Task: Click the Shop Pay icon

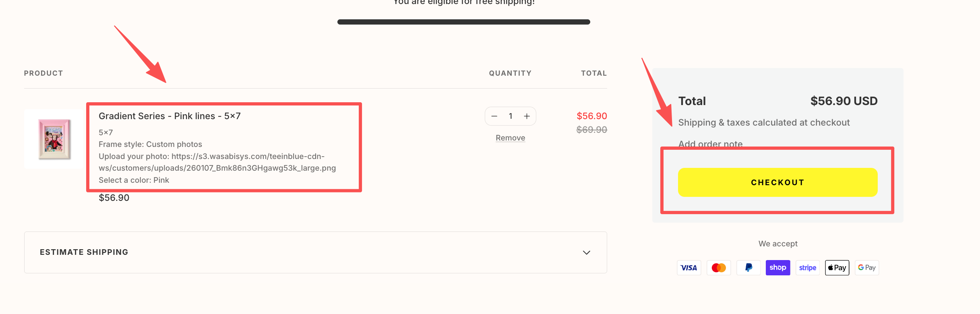Action: pos(778,268)
